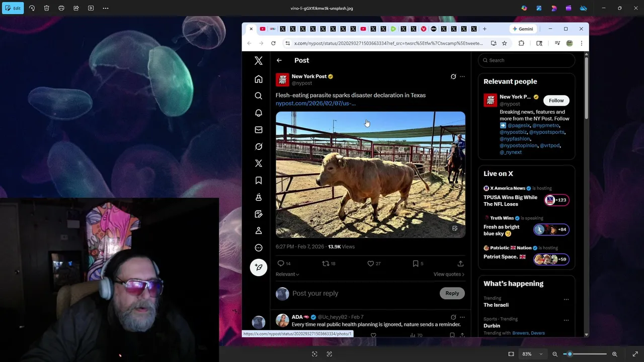Click repost icon showing 18

click(x=329, y=263)
